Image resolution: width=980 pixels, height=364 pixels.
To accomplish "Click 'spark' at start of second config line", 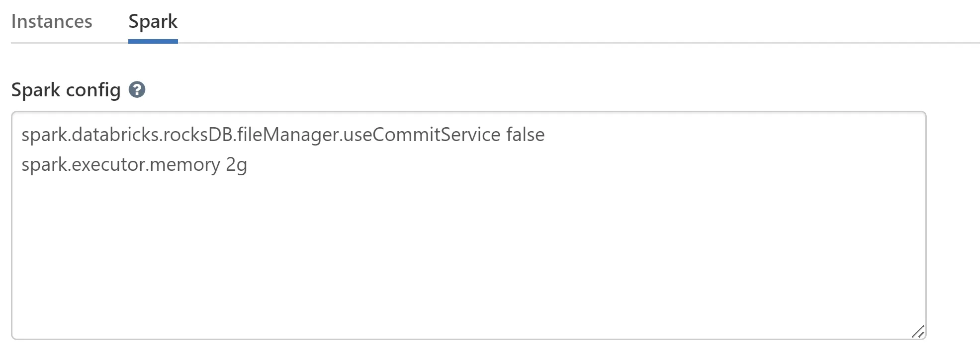I will 44,165.
